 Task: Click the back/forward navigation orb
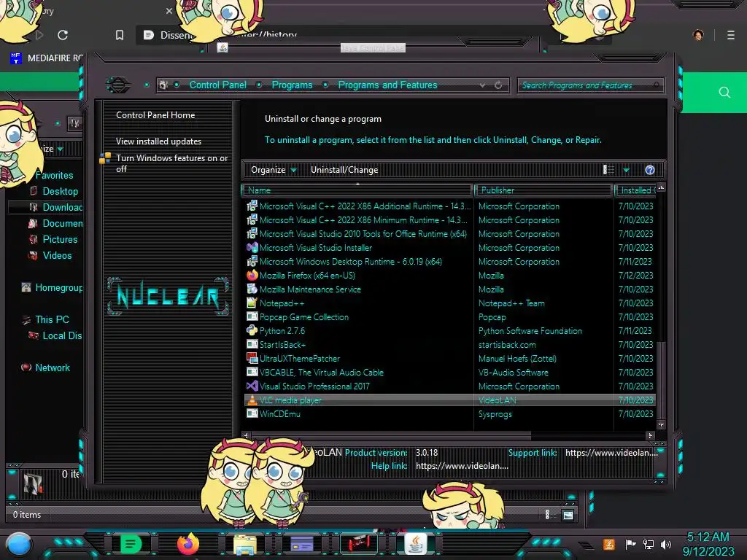(x=118, y=85)
